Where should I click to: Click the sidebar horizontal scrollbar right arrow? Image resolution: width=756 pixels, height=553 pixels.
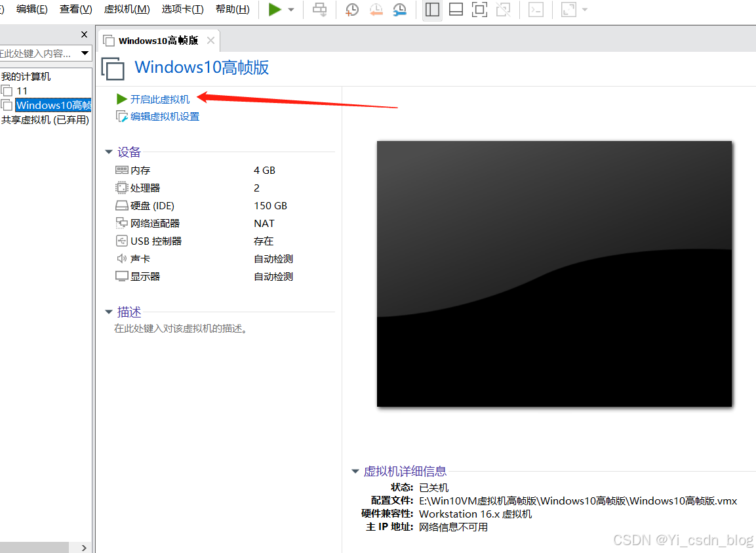click(84, 548)
